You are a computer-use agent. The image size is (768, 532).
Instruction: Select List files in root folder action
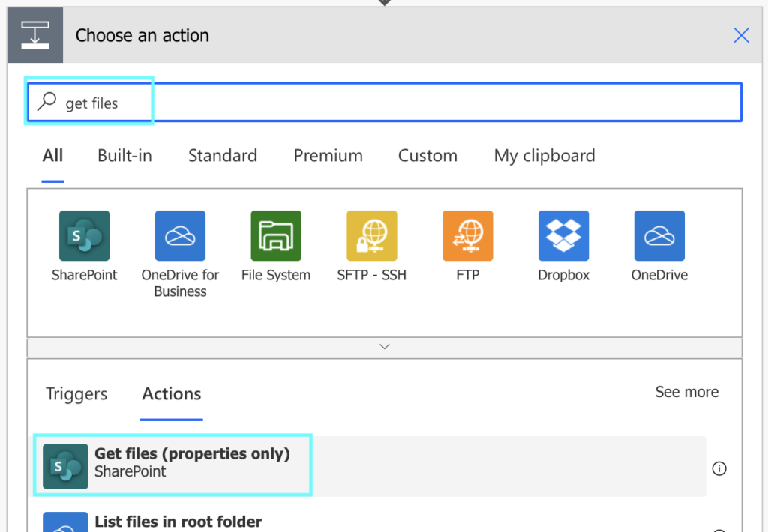[369, 520]
